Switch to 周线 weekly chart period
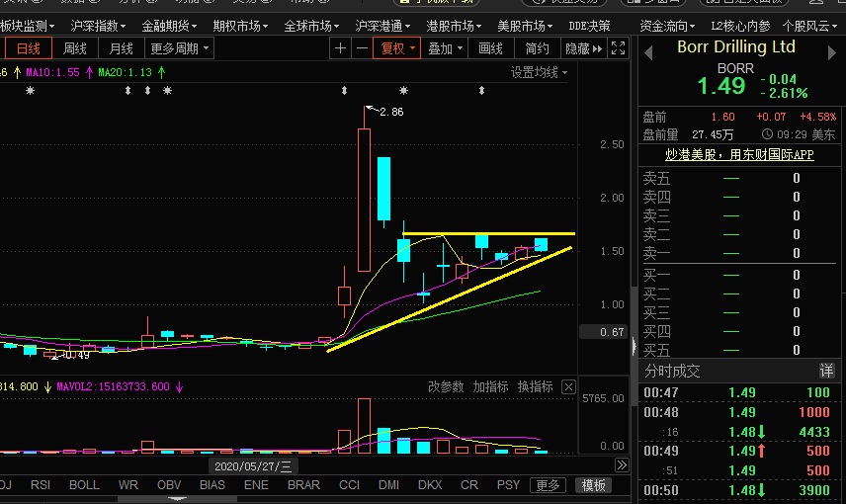The width and height of the screenshot is (846, 504). tap(75, 48)
